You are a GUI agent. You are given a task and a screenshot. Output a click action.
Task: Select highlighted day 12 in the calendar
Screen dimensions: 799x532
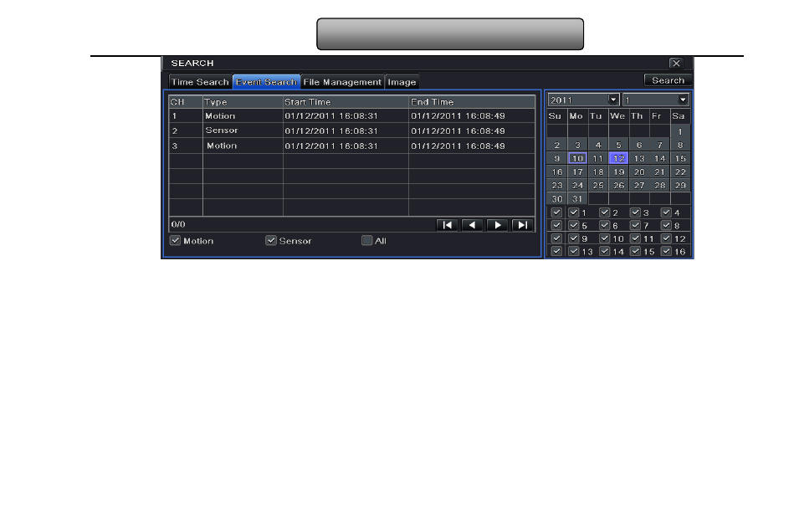[x=618, y=158]
